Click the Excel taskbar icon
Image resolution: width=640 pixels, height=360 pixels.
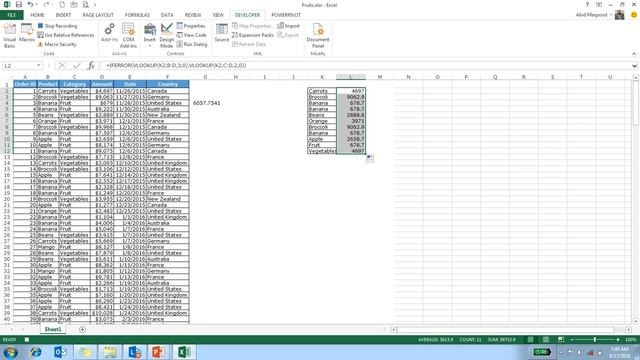tap(183, 352)
